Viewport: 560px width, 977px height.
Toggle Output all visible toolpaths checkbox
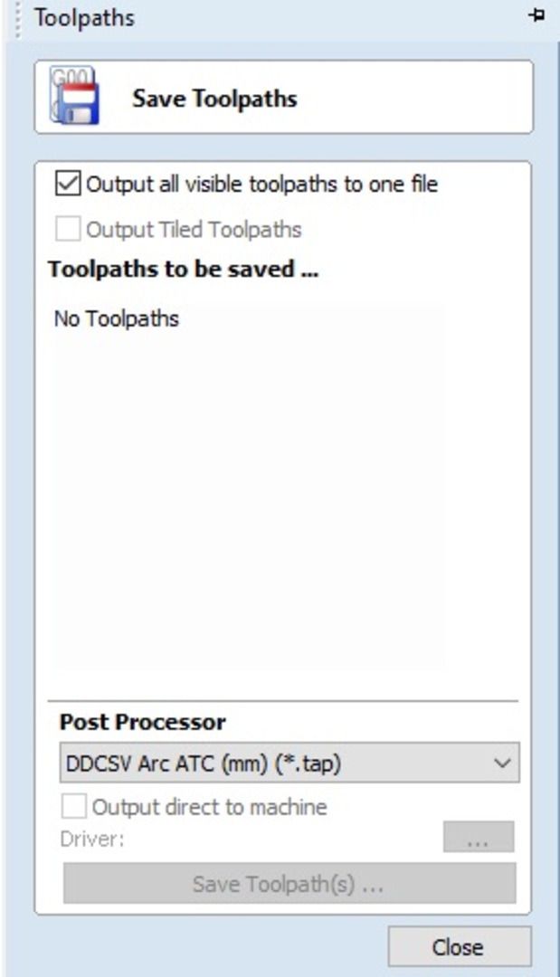pos(68,185)
